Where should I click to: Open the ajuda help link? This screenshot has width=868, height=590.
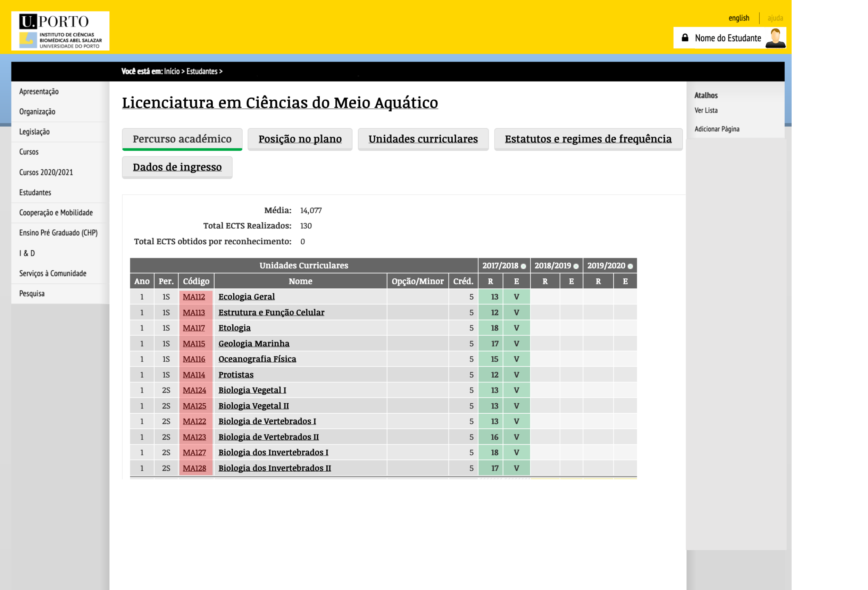(x=775, y=18)
